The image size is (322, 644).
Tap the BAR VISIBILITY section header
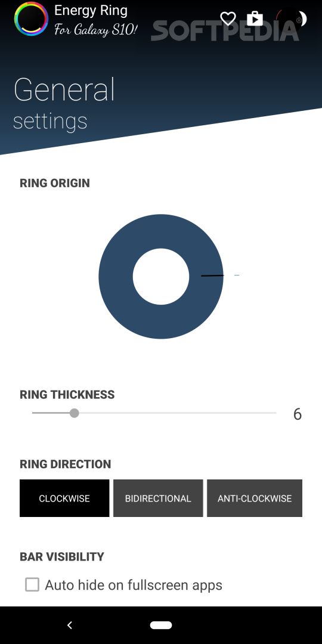(62, 556)
